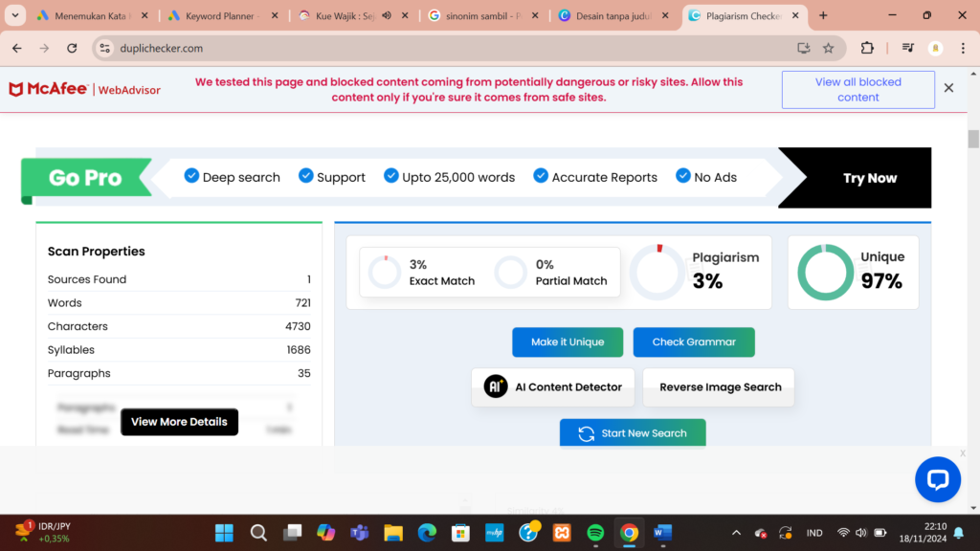Click the Unique 97% donut chart

tap(825, 273)
